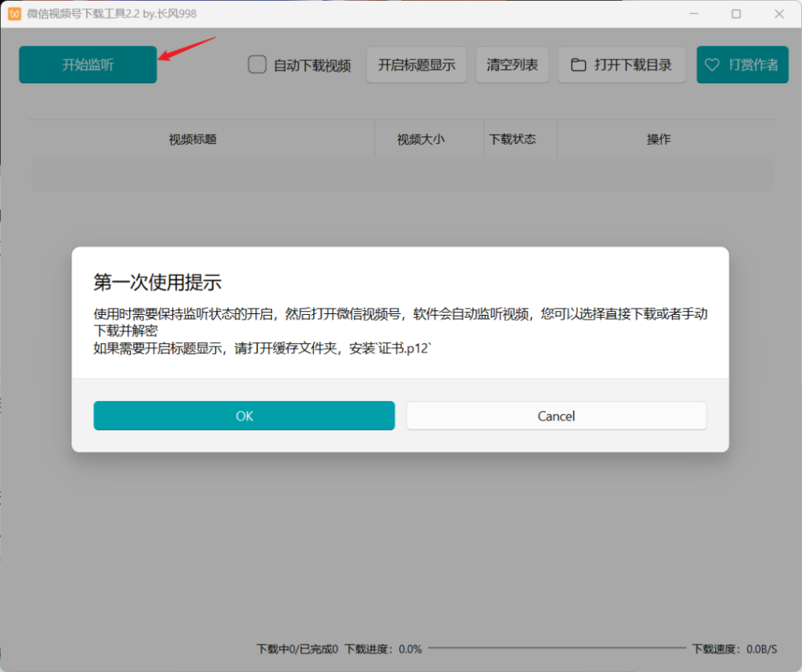Click the folder icon on 打开下载目录 button
This screenshot has width=802, height=672.
pos(578,65)
